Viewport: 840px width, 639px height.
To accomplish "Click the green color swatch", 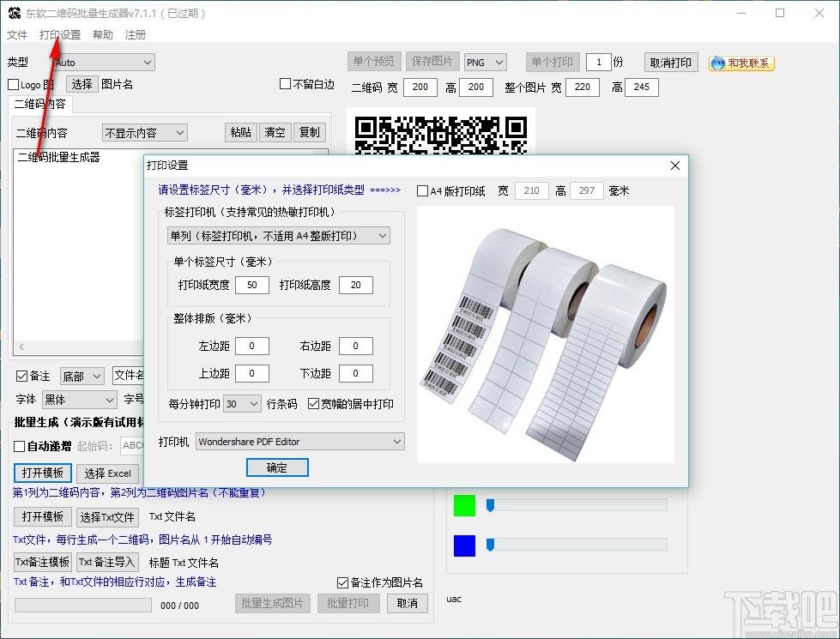I will pyautogui.click(x=464, y=506).
